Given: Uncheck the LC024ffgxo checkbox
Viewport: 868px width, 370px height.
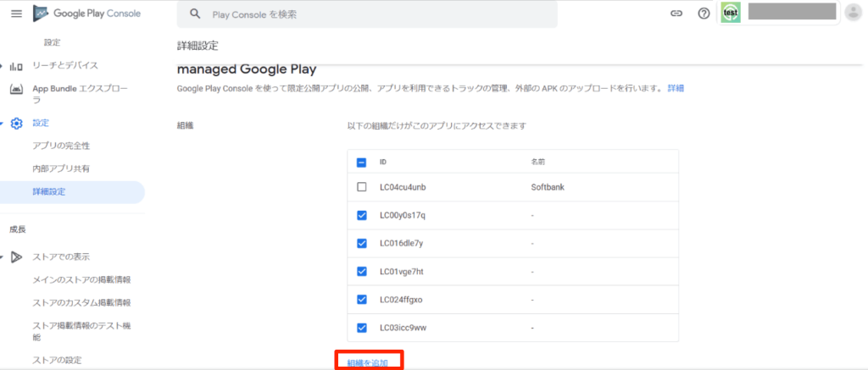Looking at the screenshot, I should (361, 299).
